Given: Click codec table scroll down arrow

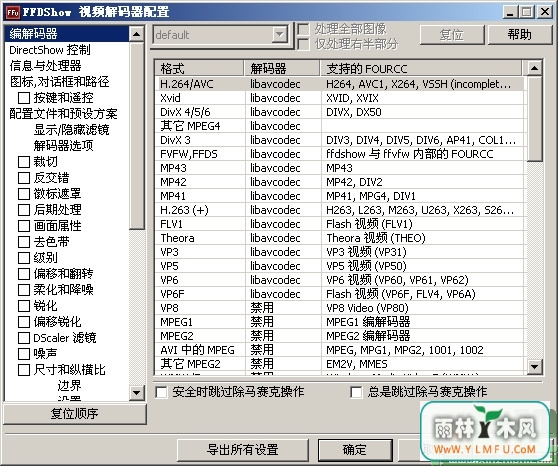Looking at the screenshot, I should point(535,366).
